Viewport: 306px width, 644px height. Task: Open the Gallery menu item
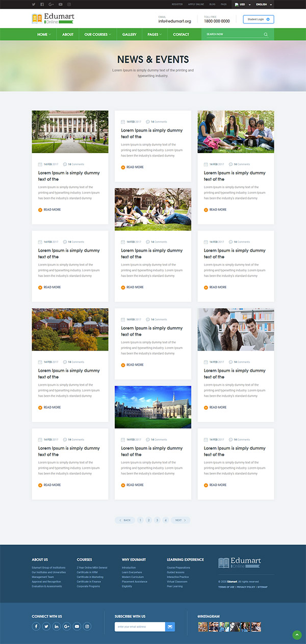[130, 35]
